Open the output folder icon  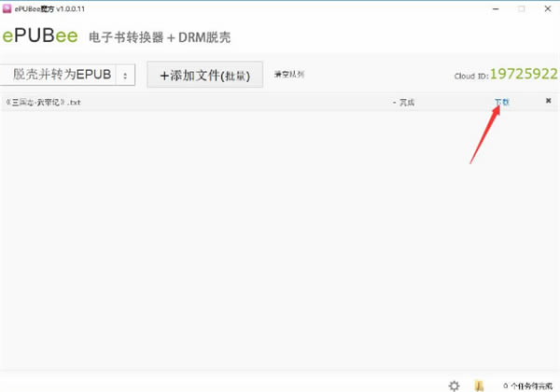(480, 385)
